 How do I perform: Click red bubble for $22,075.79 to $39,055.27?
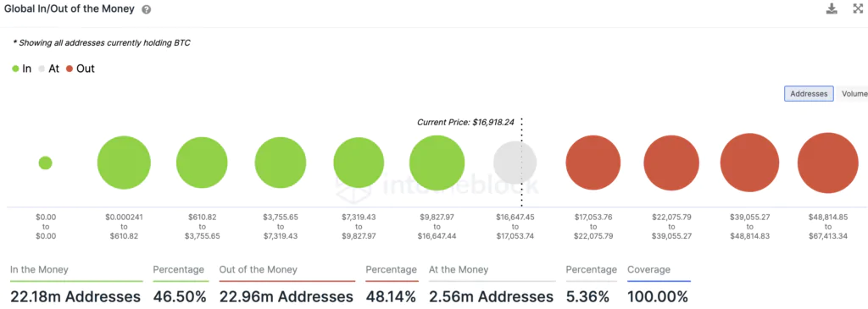[x=671, y=163]
